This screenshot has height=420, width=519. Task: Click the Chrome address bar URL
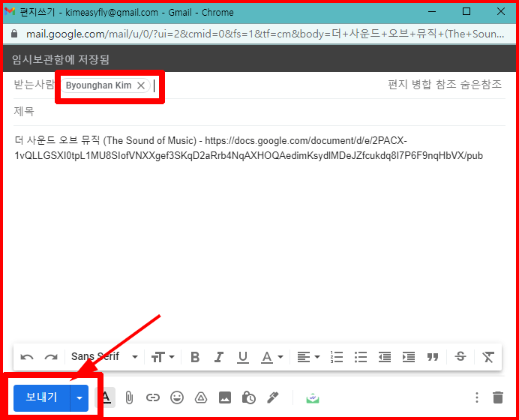tap(265, 34)
